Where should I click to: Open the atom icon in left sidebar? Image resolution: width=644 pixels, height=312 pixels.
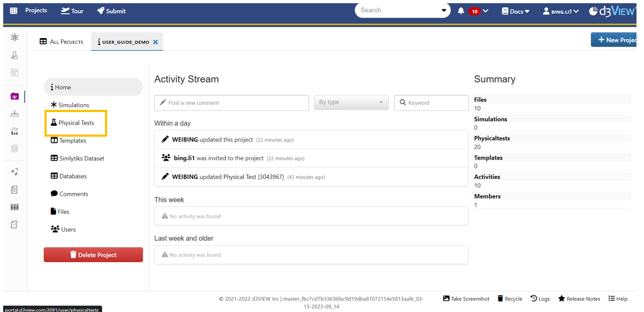(14, 38)
